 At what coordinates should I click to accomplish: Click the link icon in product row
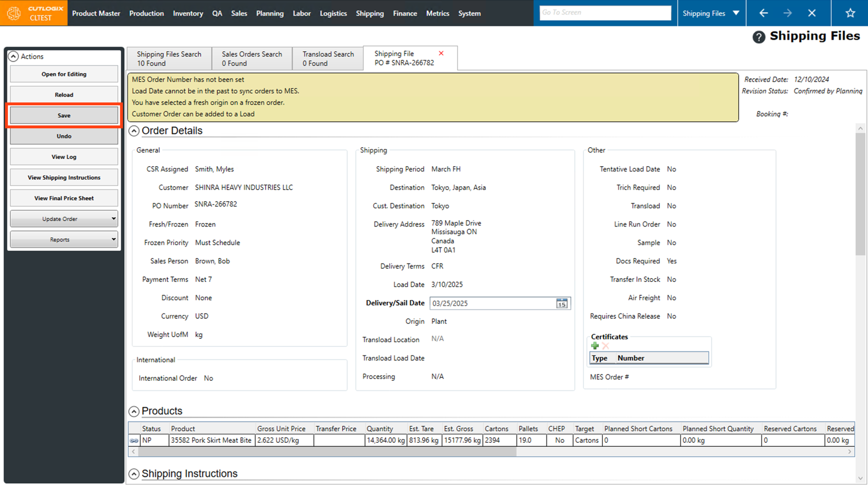134,441
